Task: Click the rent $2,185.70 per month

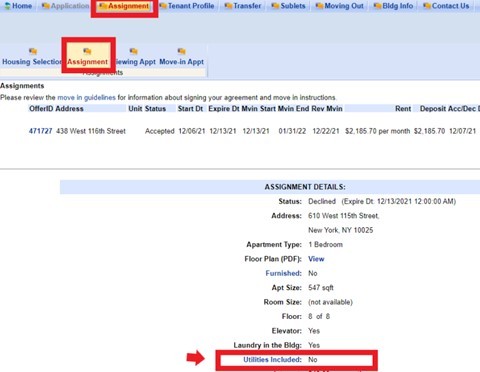Action: (x=377, y=131)
